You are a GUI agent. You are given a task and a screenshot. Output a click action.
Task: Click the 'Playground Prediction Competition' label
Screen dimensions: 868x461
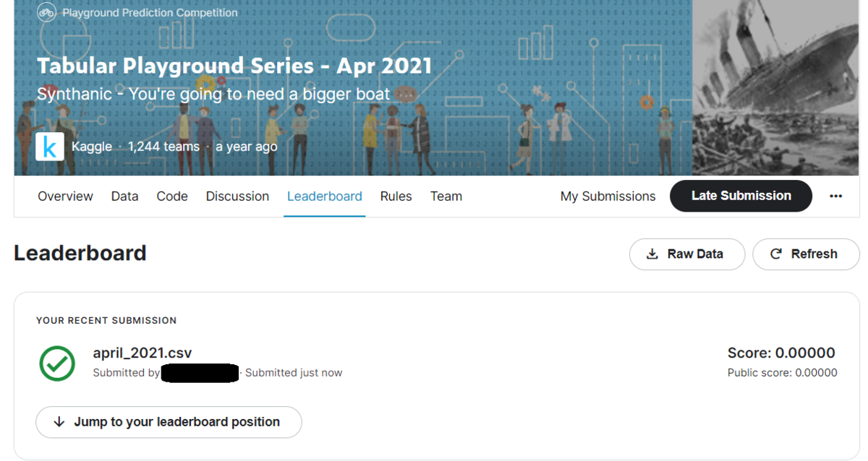[150, 13]
